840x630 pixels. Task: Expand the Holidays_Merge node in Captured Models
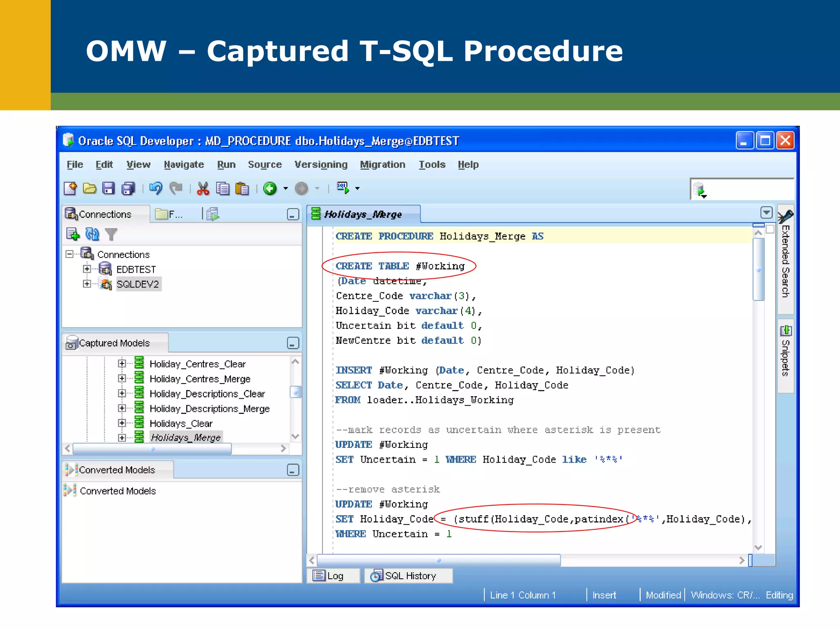pyautogui.click(x=122, y=438)
